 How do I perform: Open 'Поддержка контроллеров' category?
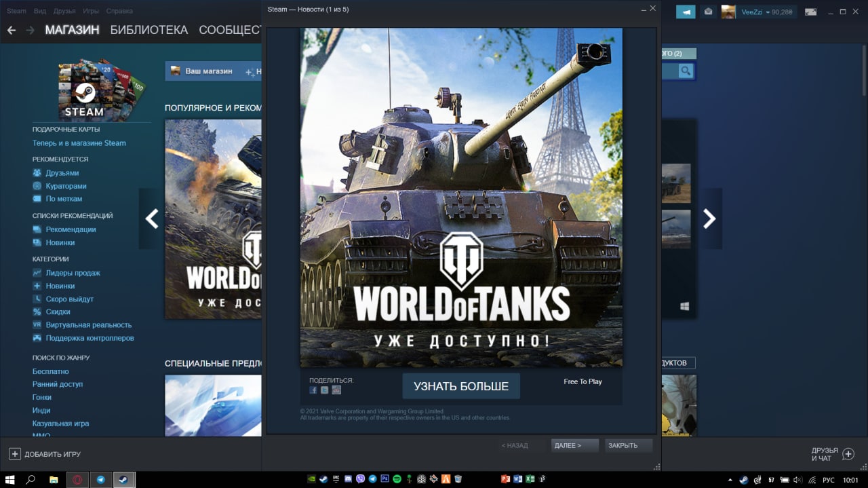coord(90,338)
